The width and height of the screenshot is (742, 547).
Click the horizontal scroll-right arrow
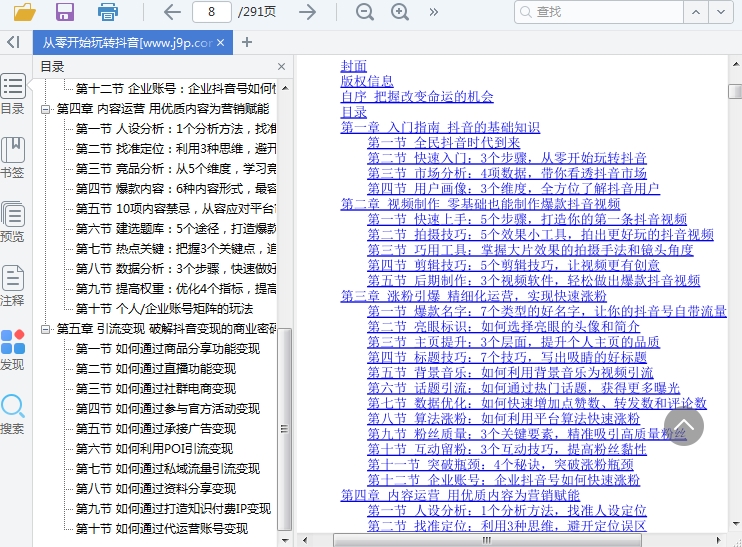pyautogui.click(x=718, y=540)
